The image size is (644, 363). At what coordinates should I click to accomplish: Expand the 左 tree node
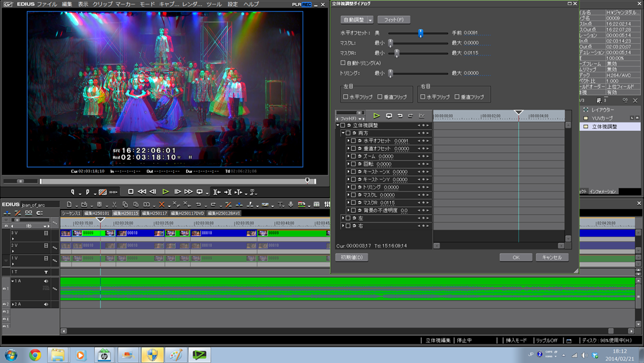point(343,218)
